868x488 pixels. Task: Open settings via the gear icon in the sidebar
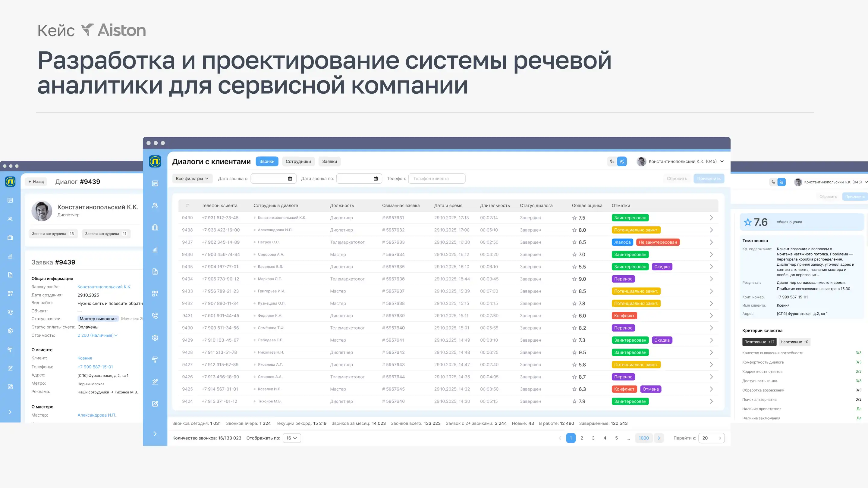(155, 337)
